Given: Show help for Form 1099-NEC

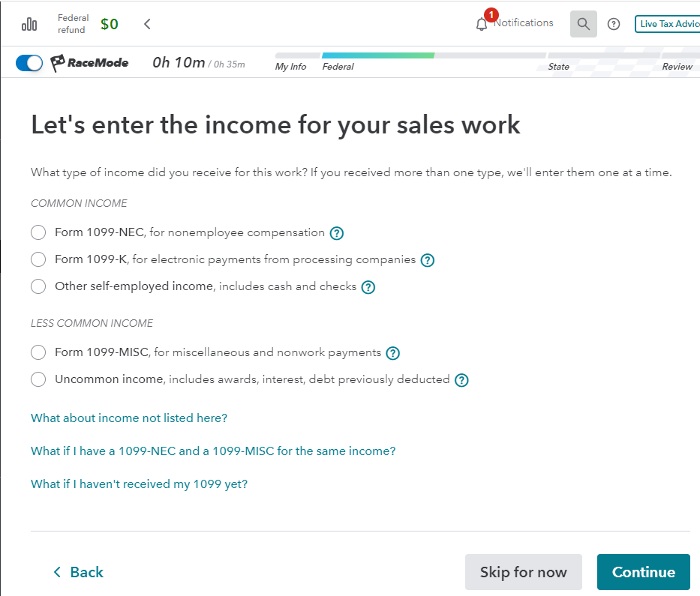Looking at the screenshot, I should pos(337,233).
